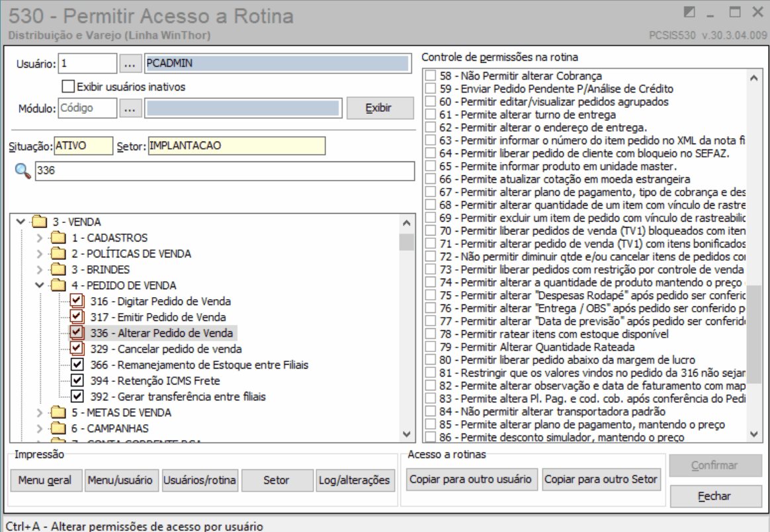Image resolution: width=770 pixels, height=532 pixels.
Task: Click the routine search field containing 336
Action: [x=225, y=171]
